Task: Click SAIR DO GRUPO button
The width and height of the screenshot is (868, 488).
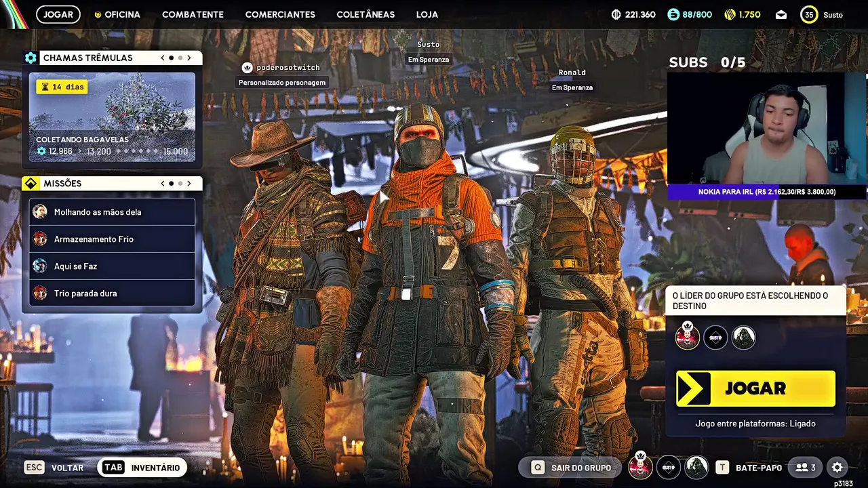Action: click(x=571, y=468)
